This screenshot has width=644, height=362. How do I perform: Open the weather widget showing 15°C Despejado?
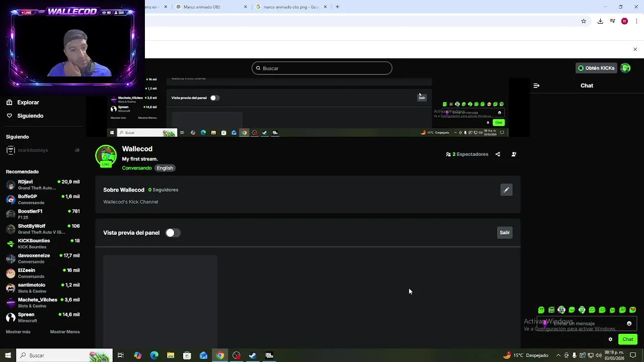point(526,355)
